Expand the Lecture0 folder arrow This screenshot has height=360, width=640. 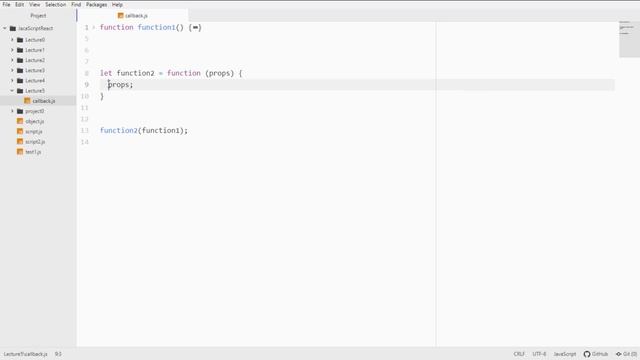pos(12,40)
